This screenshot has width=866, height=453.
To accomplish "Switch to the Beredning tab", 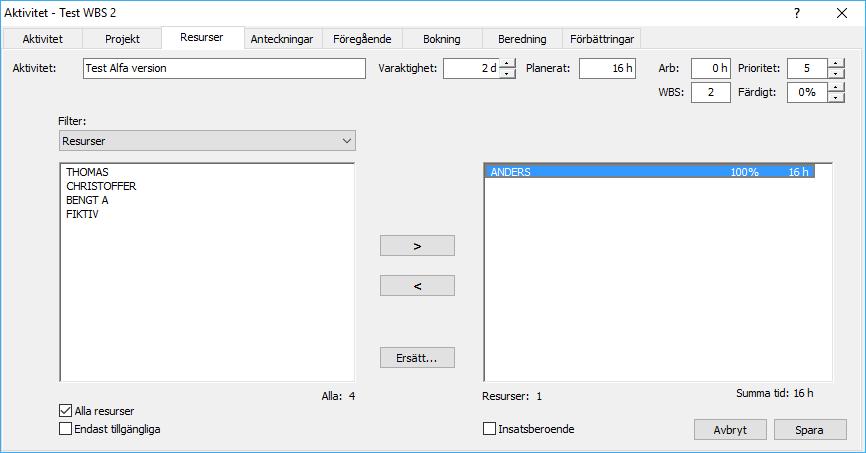I will pyautogui.click(x=522, y=39).
